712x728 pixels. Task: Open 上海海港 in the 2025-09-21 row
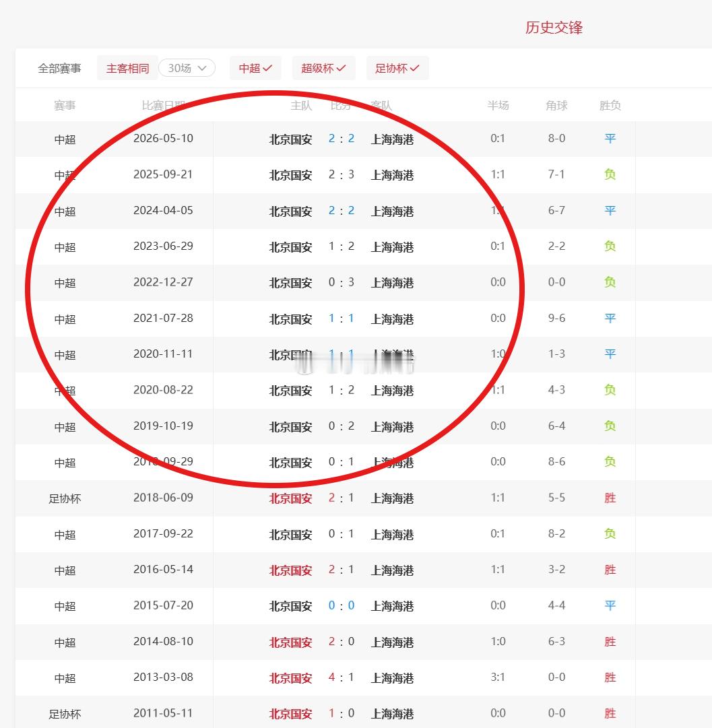point(392,175)
